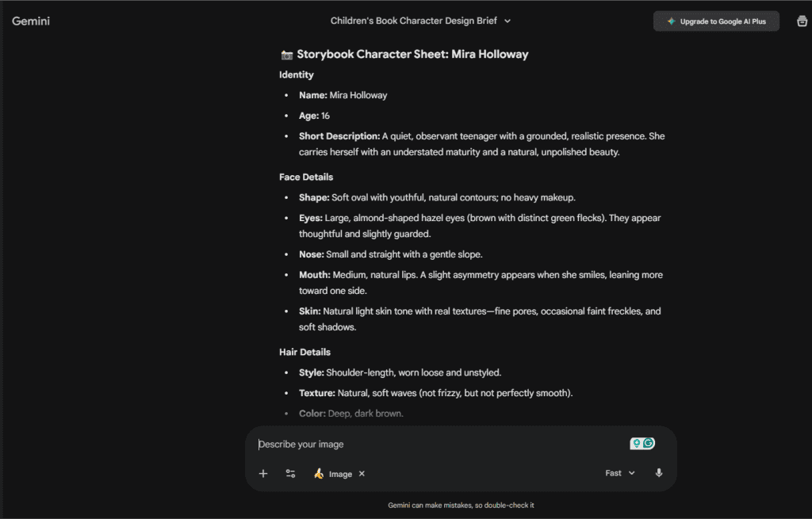Click the camera emoji beside Storybook Character Sheet

point(287,55)
